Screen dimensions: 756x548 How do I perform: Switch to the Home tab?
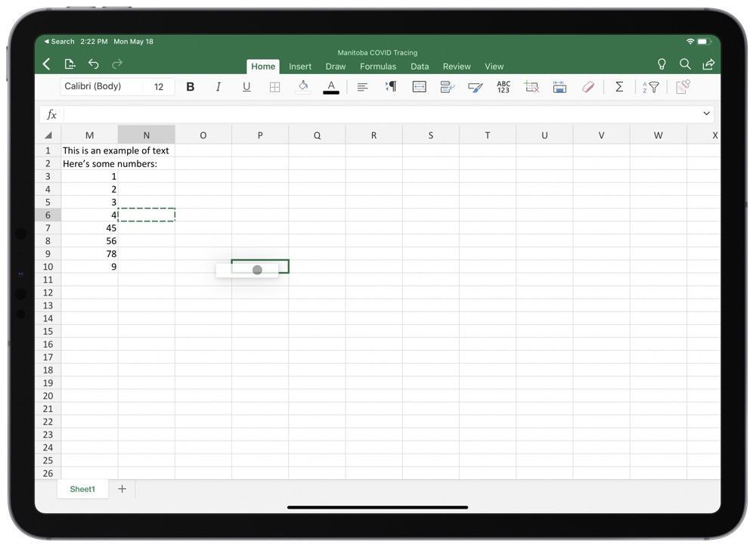263,67
